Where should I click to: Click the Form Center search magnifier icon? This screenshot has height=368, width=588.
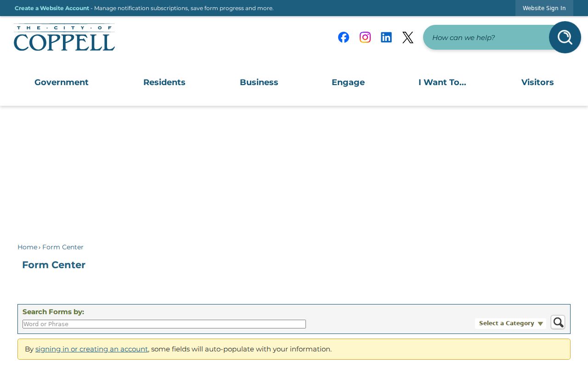click(558, 322)
